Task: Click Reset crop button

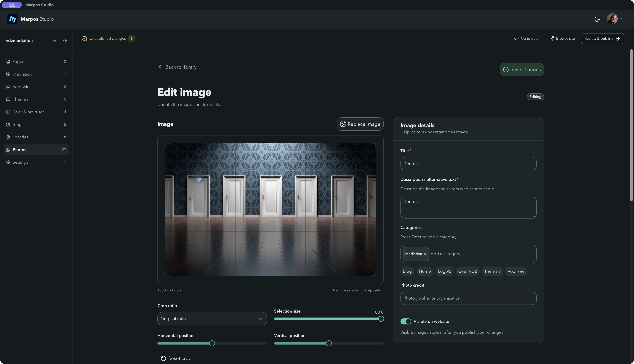Action: point(176,358)
